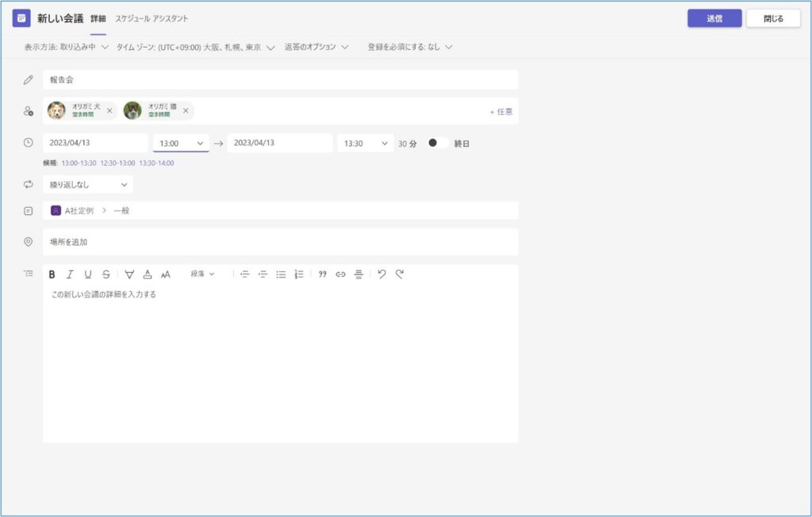The width and height of the screenshot is (812, 517).
Task: Switch to スケジュール アシスタント tab
Action: click(151, 18)
